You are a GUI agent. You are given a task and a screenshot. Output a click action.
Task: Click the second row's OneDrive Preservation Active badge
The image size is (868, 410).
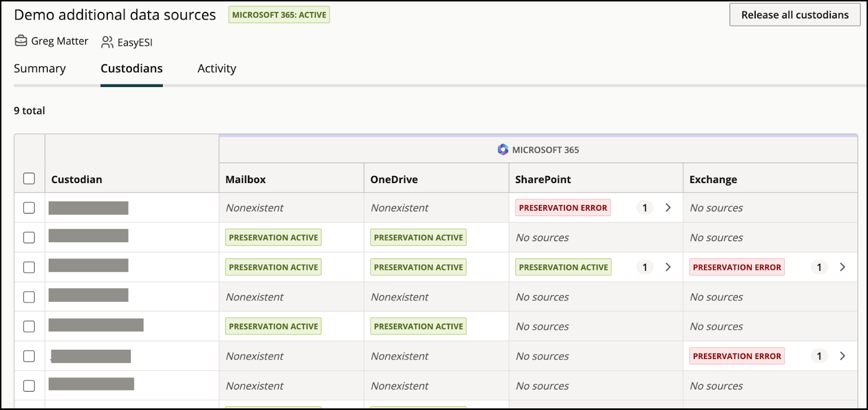point(418,237)
